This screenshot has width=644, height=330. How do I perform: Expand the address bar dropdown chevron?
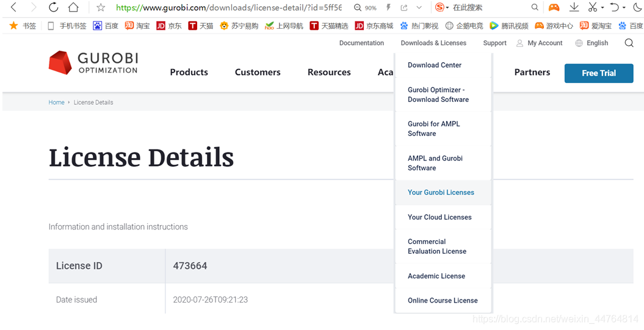[419, 7]
